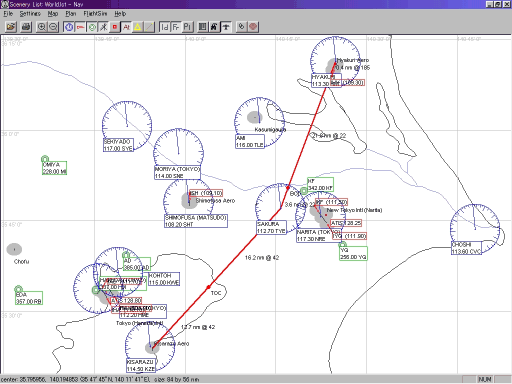The image size is (512, 384).
Task: Select the SEKIYADO 117.00 SYE label
Action: (118, 145)
